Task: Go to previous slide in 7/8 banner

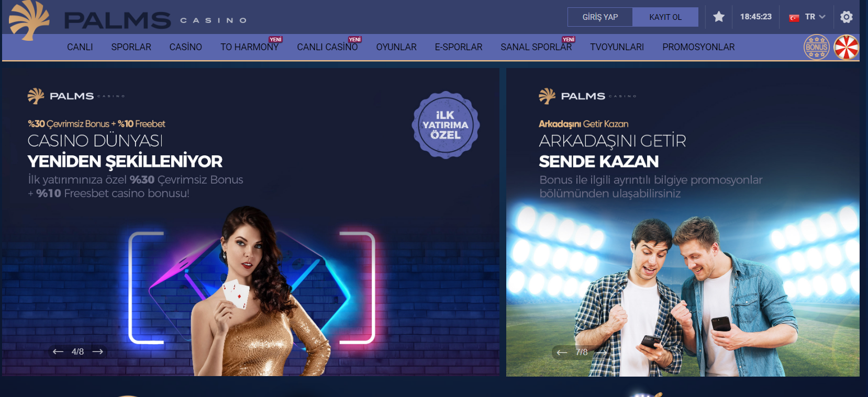Action: [x=562, y=352]
